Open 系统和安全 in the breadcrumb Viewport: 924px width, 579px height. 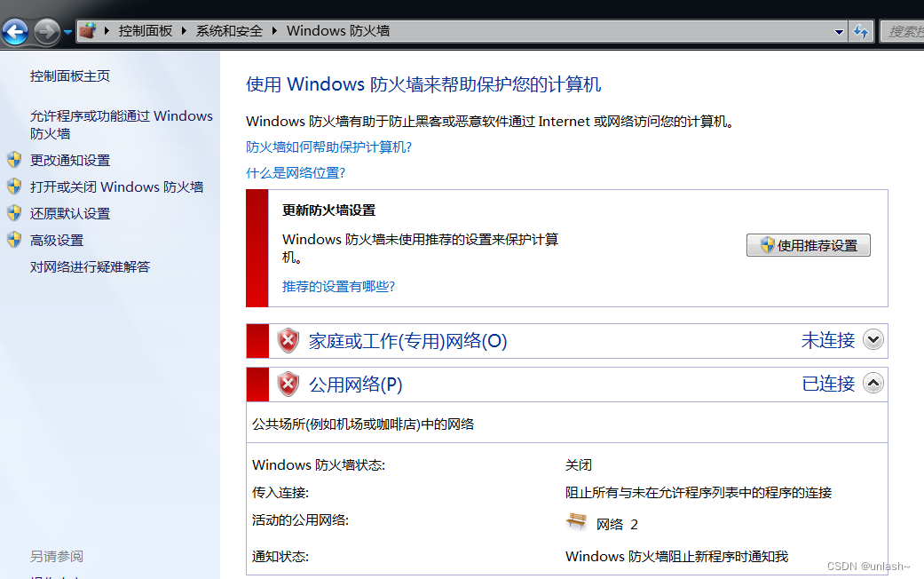(x=229, y=31)
